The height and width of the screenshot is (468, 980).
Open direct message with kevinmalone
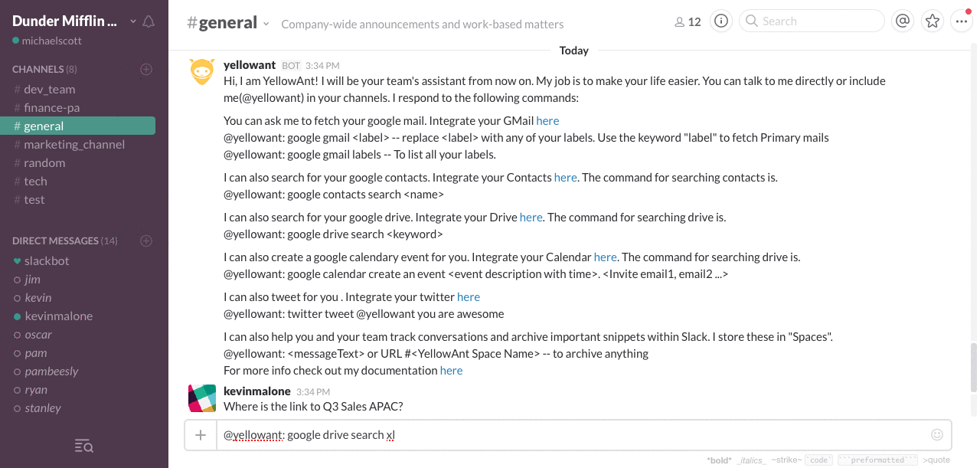point(58,316)
